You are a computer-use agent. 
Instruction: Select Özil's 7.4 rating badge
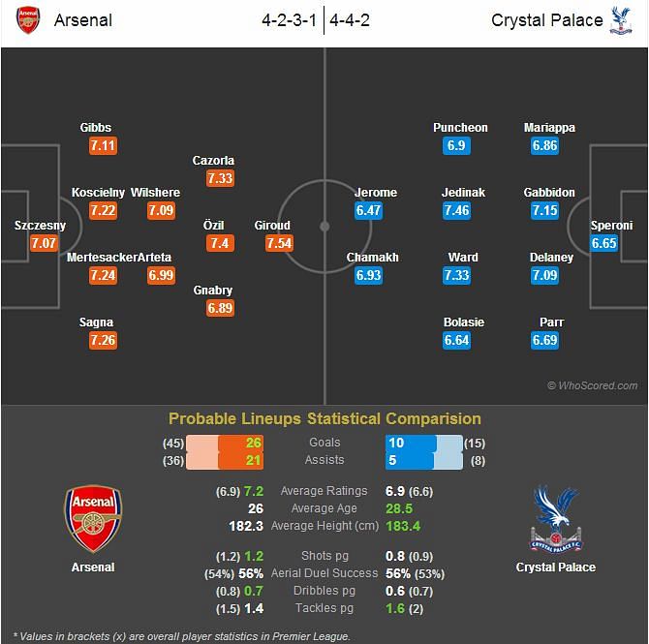click(220, 243)
